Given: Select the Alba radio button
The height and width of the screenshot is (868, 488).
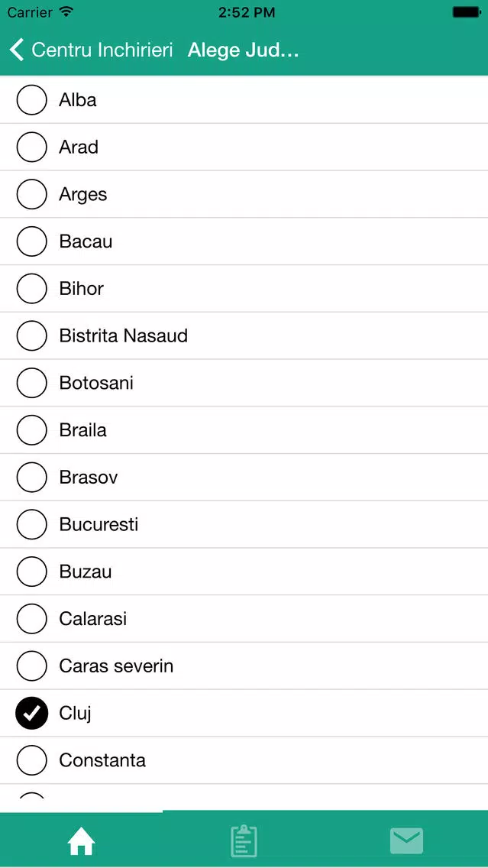Looking at the screenshot, I should pyautogui.click(x=31, y=99).
